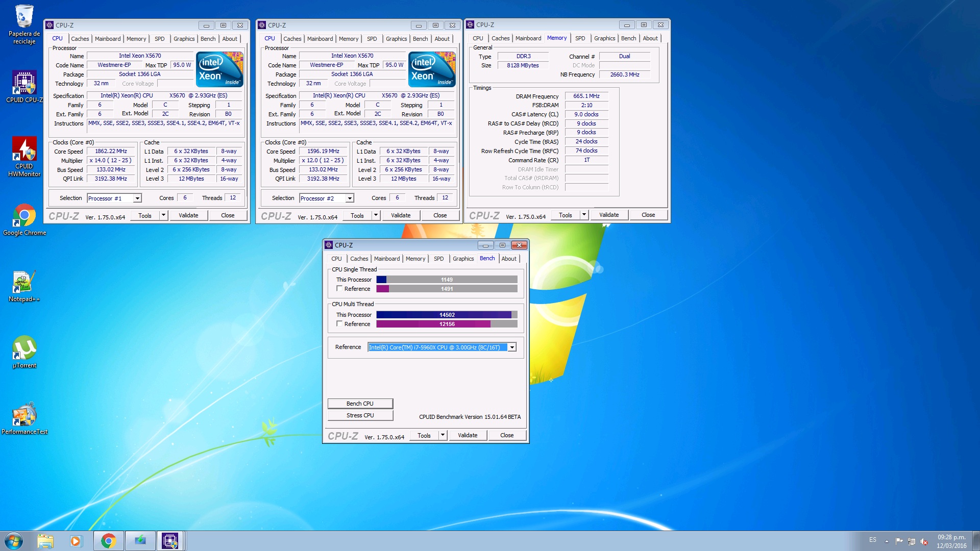Open the Action Center flag tray icon
This screenshot has width=980, height=551.
[x=899, y=541]
